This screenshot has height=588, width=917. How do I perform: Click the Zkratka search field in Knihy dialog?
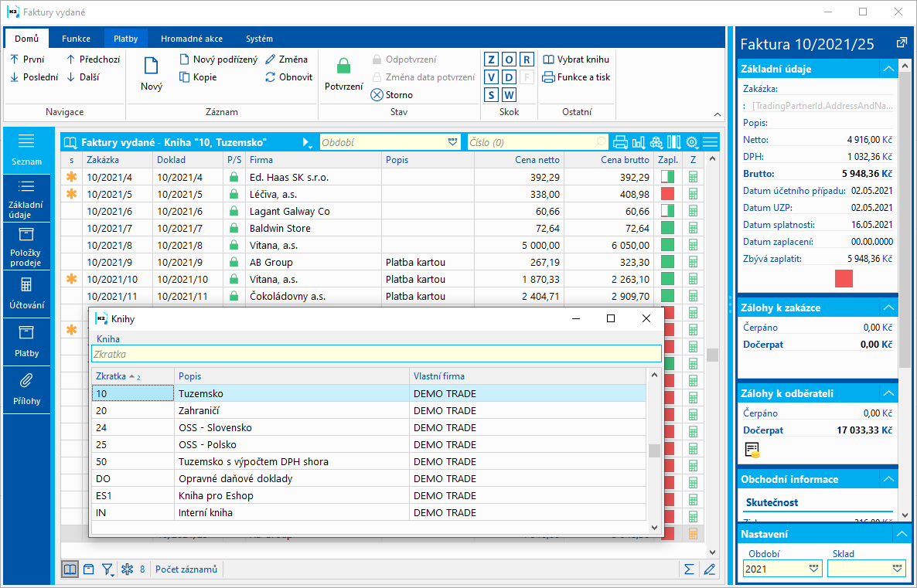(376, 354)
